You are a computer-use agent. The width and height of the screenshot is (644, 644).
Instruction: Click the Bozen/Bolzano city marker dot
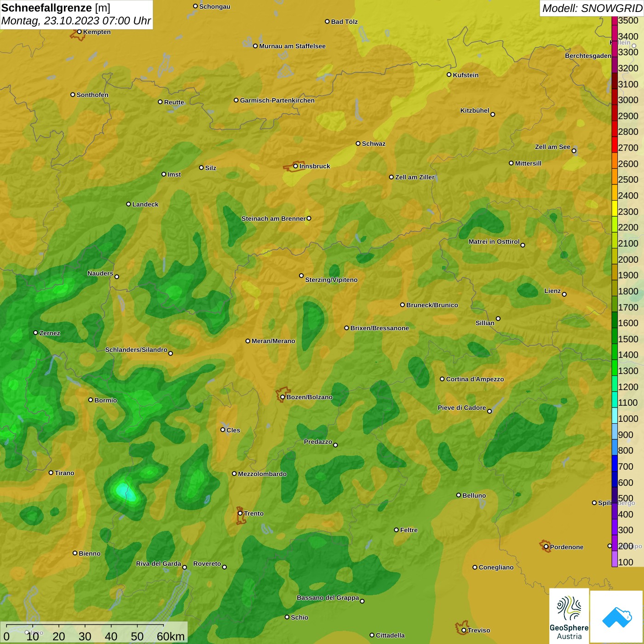[x=282, y=397]
